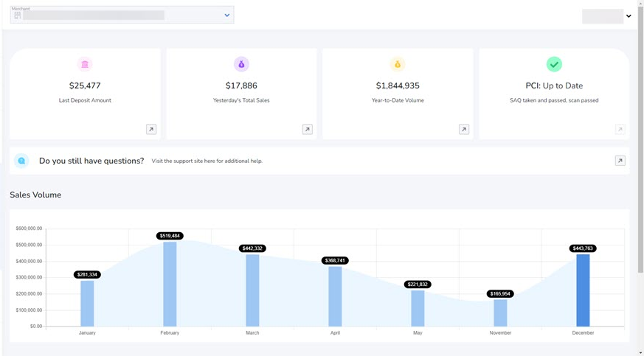Click the yellow Year-to-Date volume icon
This screenshot has height=356, width=644.
pyautogui.click(x=398, y=64)
